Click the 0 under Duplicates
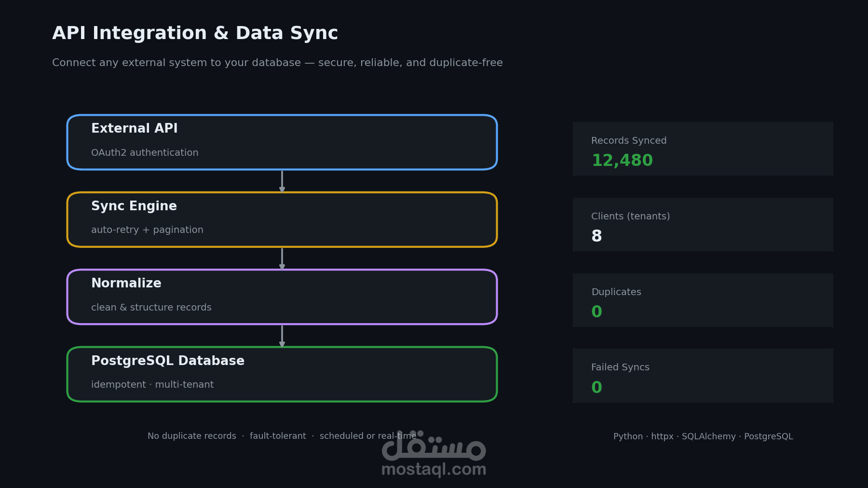This screenshot has height=488, width=868. (x=597, y=312)
